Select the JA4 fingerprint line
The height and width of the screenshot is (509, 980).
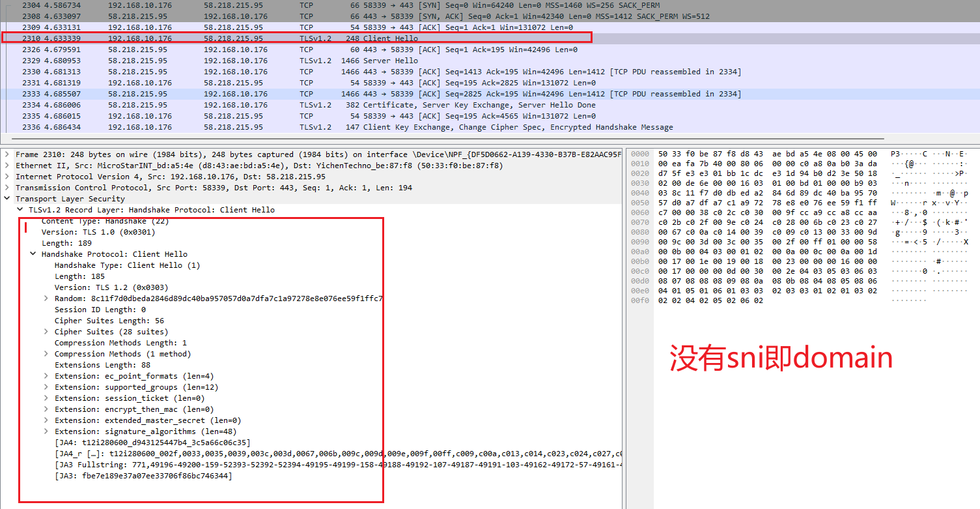[152, 443]
